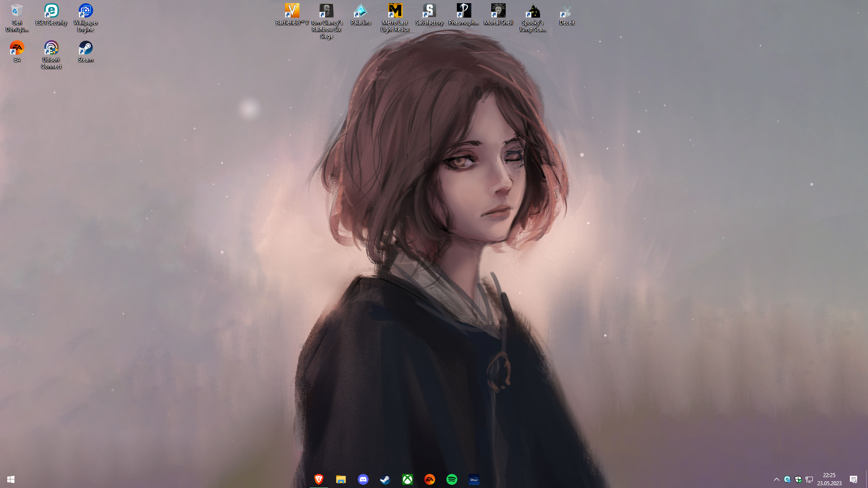Click the Show desktop strip at taskbar edge
Viewport: 868px width, 488px height.
pyautogui.click(x=866, y=479)
